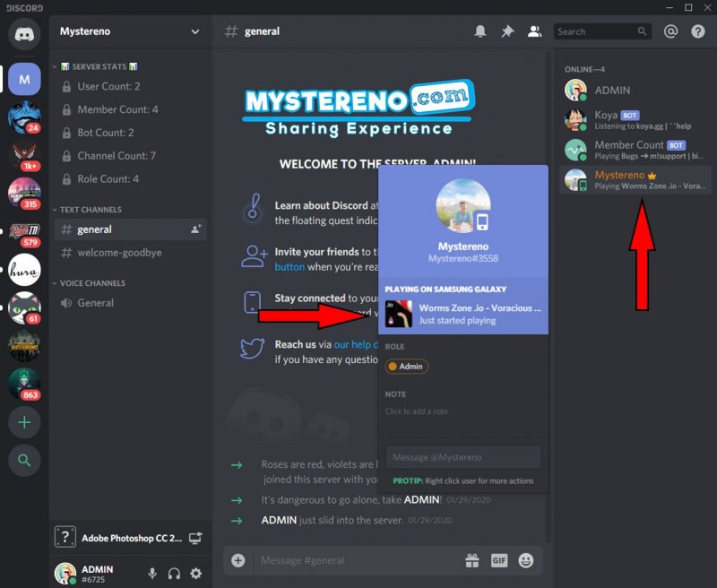Open the gift Nitro icon
The height and width of the screenshot is (588, 717).
pos(472,560)
